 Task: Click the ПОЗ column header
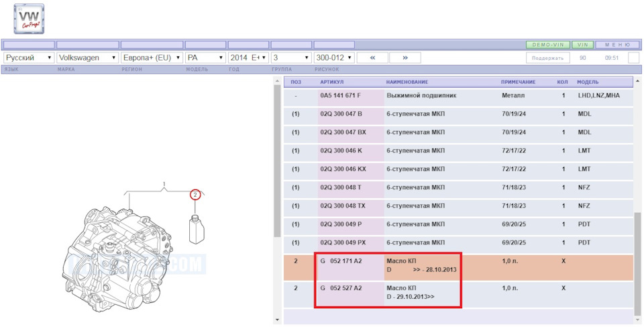point(296,83)
